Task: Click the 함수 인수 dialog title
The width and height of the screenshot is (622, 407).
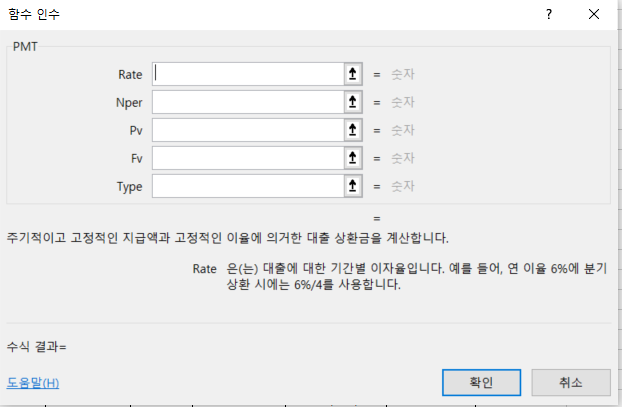Action: point(34,14)
